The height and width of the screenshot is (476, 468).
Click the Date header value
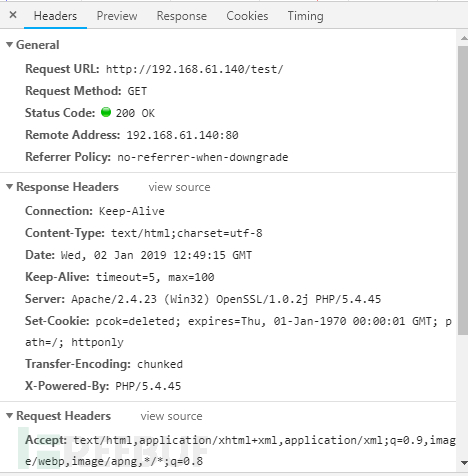click(156, 255)
